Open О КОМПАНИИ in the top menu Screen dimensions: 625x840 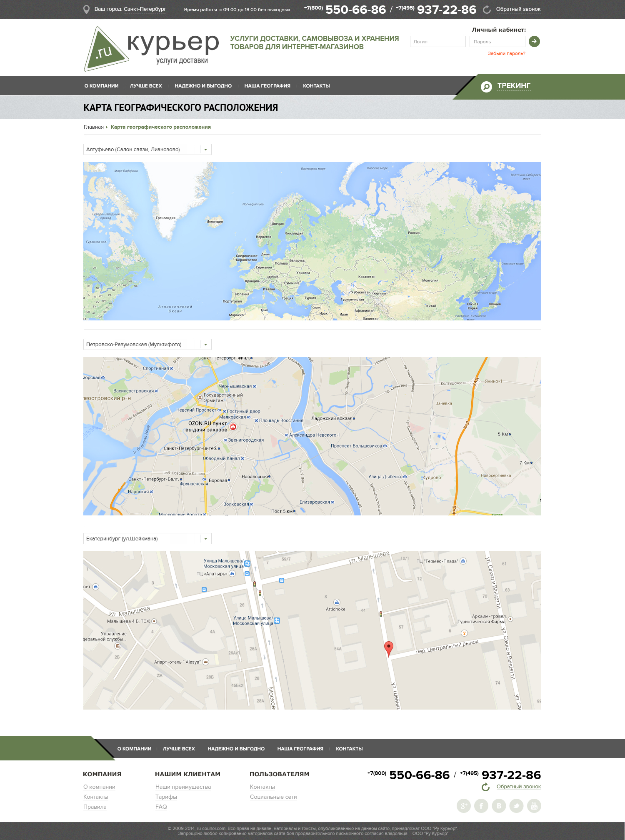(101, 86)
